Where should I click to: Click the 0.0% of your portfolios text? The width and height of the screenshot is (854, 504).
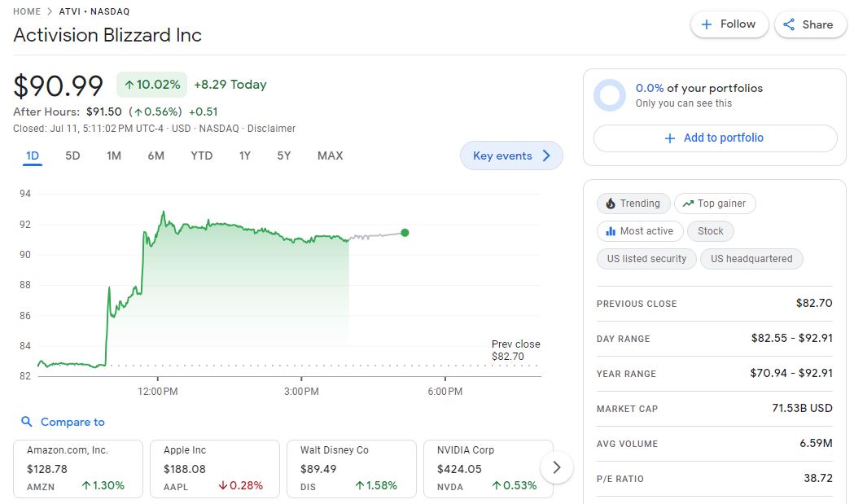pos(699,88)
